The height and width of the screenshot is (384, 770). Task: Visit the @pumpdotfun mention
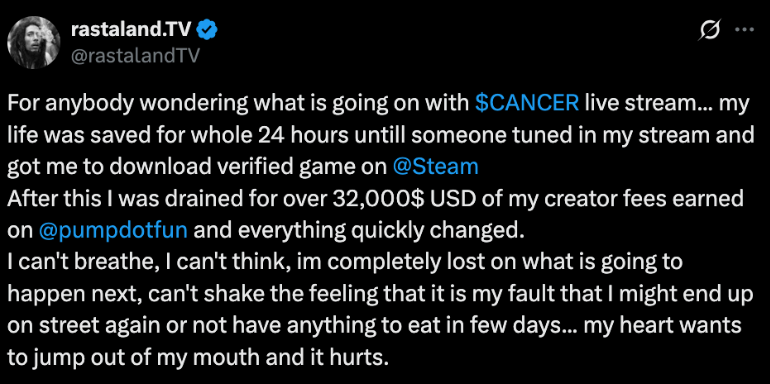(x=112, y=231)
